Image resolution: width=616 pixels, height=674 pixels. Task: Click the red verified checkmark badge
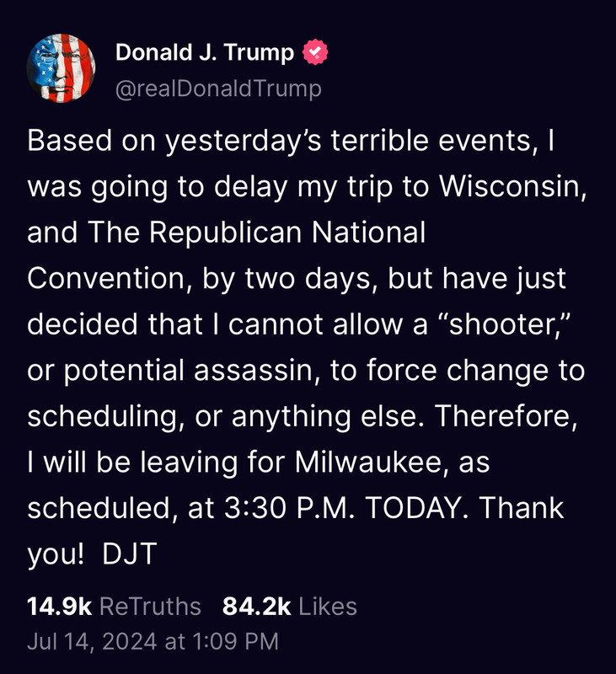[315, 52]
